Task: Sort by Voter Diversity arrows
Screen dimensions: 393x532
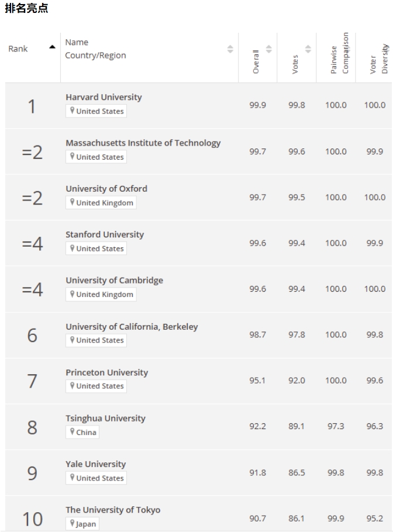Action: tap(386, 49)
